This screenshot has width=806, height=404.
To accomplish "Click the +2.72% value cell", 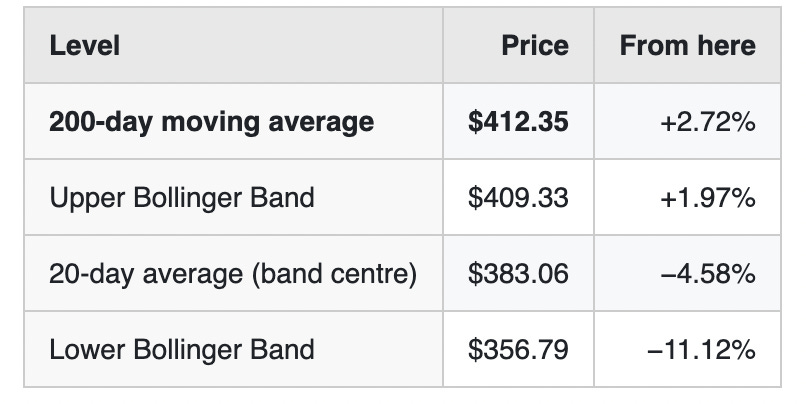I will [x=708, y=122].
